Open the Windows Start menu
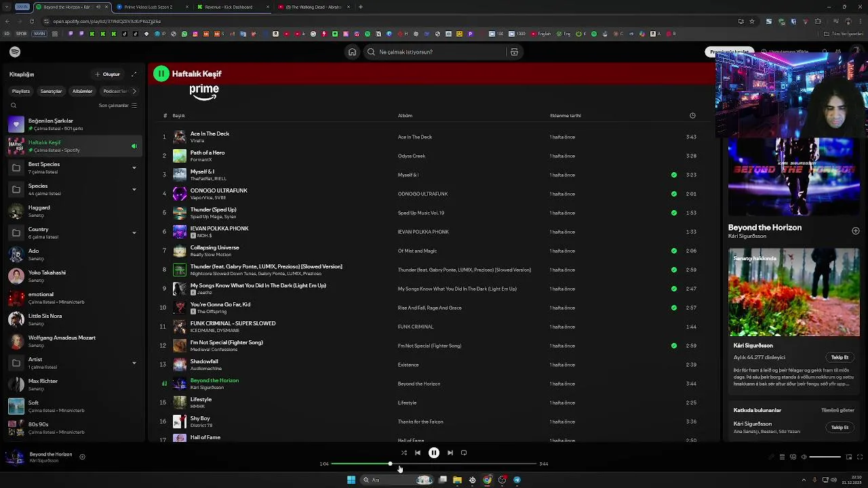Viewport: 868px width, 488px height. (351, 480)
